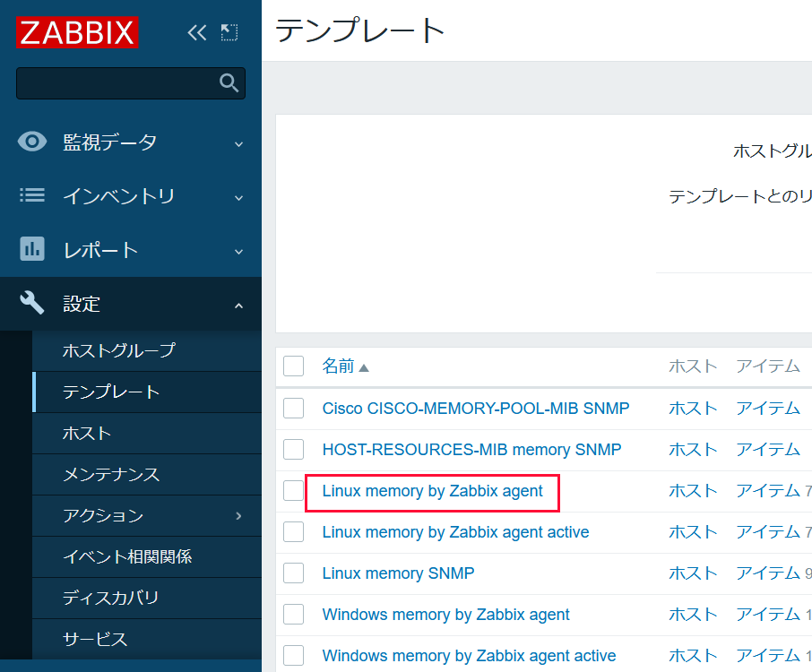The image size is (812, 672).
Task: Click アイテム link in Cisco CISCO-MEMORY-POOL-MIB row
Action: click(x=768, y=408)
